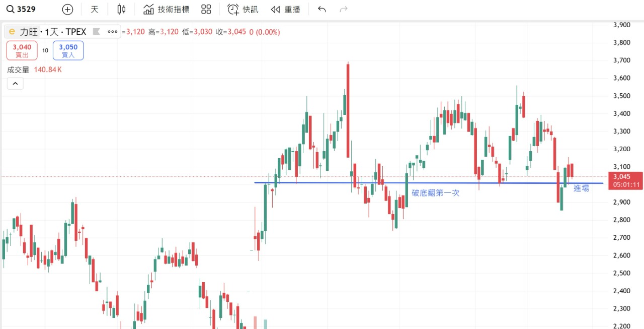644x329 pixels.
Task: Click the 3,040 賣出 sell button
Action: click(x=22, y=50)
